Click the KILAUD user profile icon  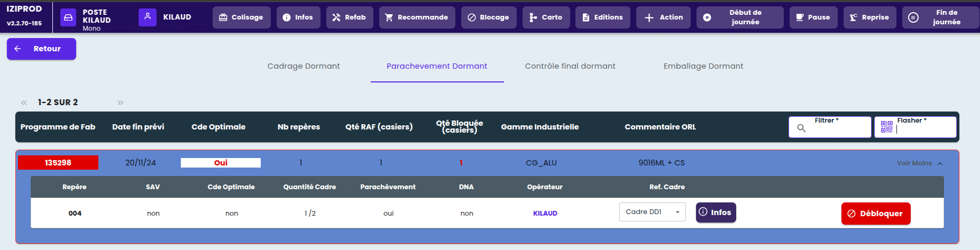coord(148,17)
